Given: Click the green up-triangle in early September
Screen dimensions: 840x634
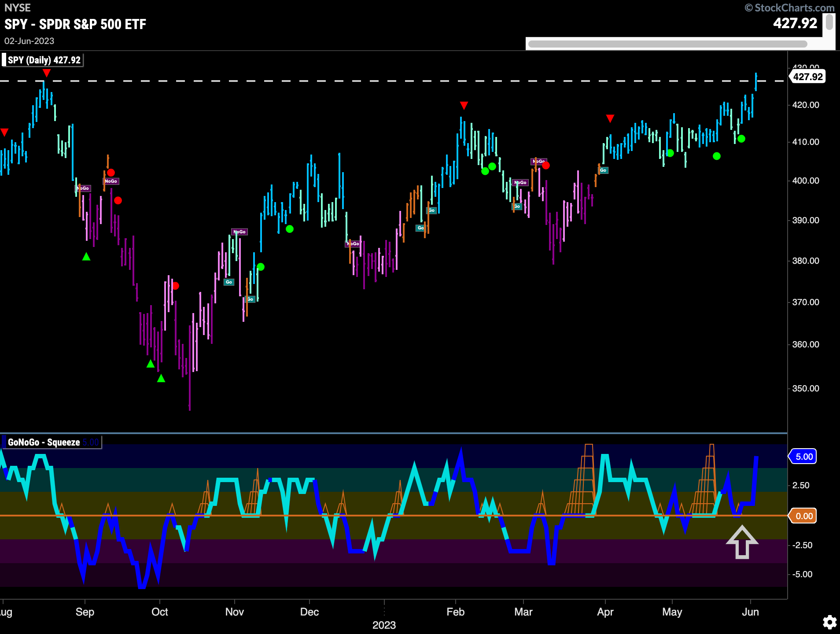Looking at the screenshot, I should tap(86, 256).
